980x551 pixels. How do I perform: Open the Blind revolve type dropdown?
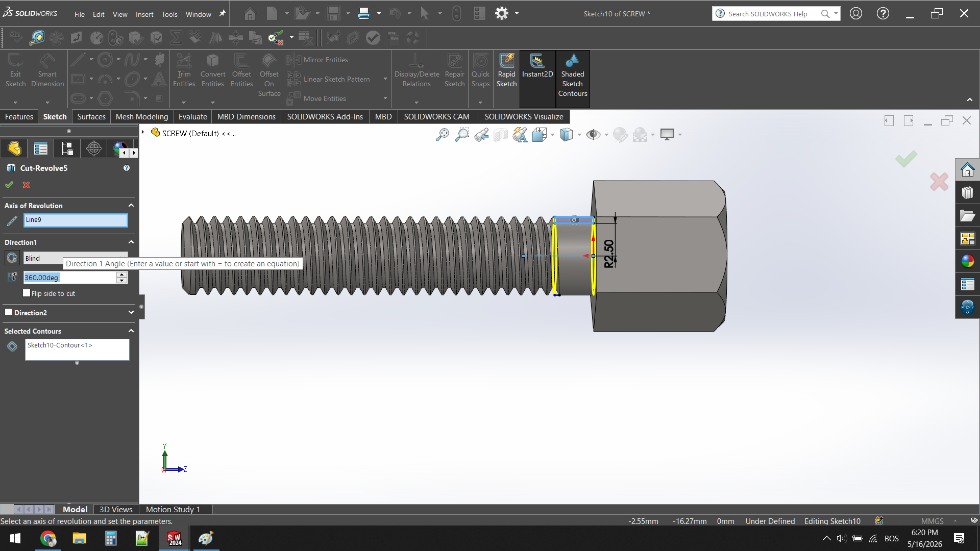tap(76, 258)
